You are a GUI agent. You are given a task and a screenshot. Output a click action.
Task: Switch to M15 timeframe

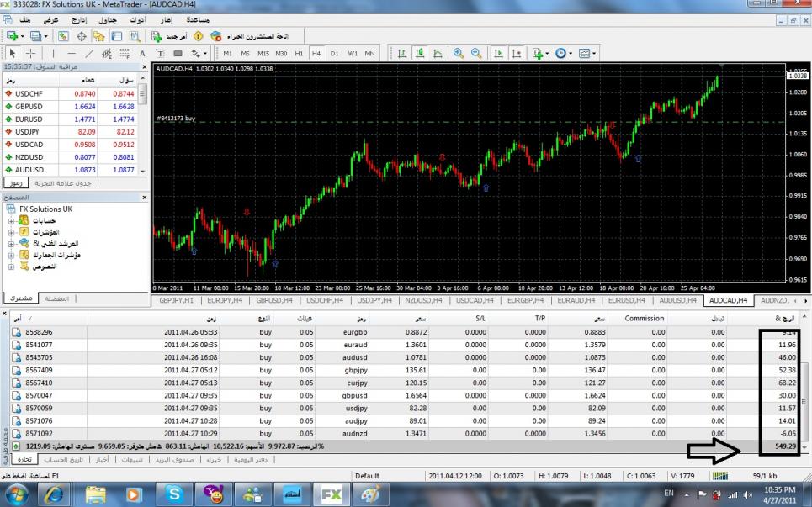(x=263, y=53)
